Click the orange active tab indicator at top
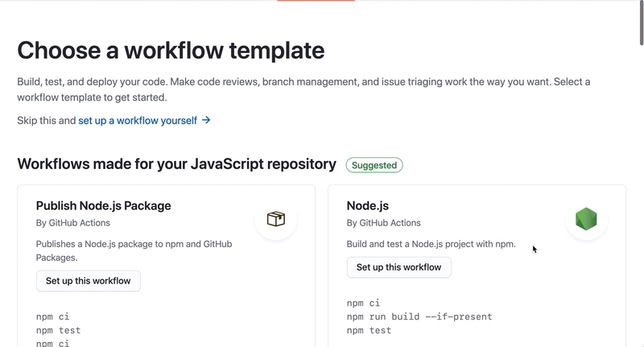This screenshot has height=347, width=644. pos(316,1)
